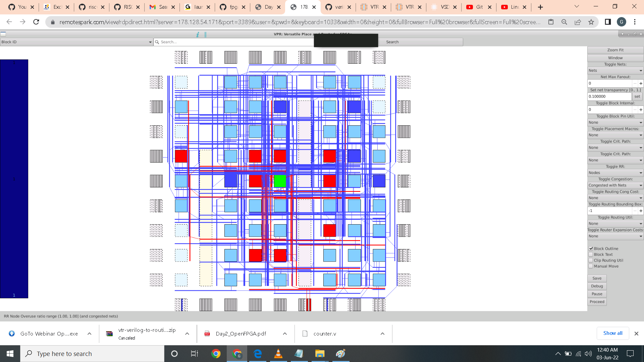The height and width of the screenshot is (362, 644).
Task: Open the Toggle Nets dropdown
Action: tap(615, 70)
